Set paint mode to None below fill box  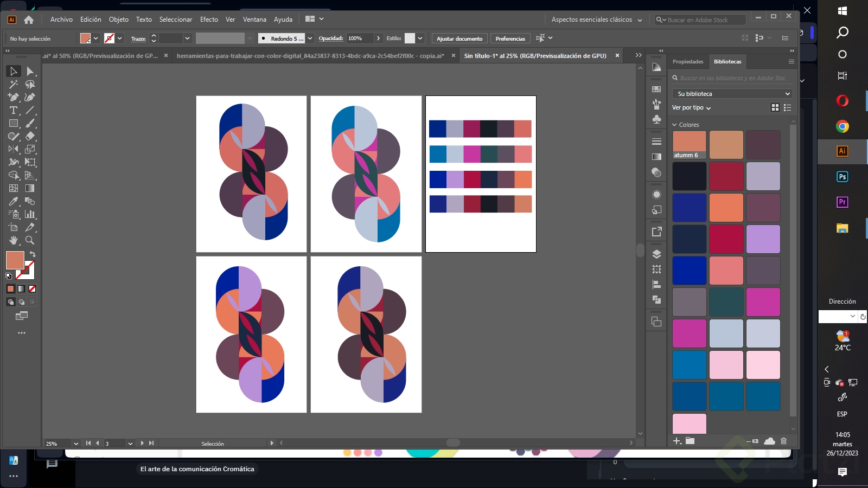pyautogui.click(x=32, y=289)
